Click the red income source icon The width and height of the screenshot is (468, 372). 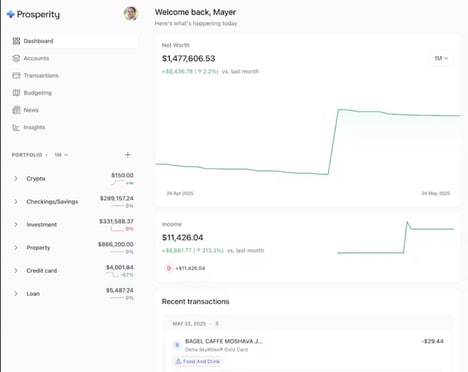(169, 268)
